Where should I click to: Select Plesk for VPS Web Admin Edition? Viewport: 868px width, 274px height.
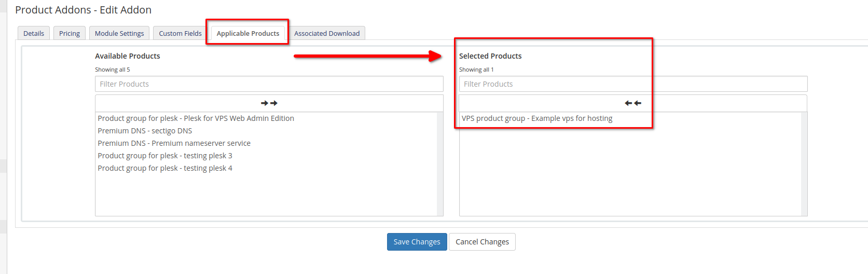tap(196, 118)
